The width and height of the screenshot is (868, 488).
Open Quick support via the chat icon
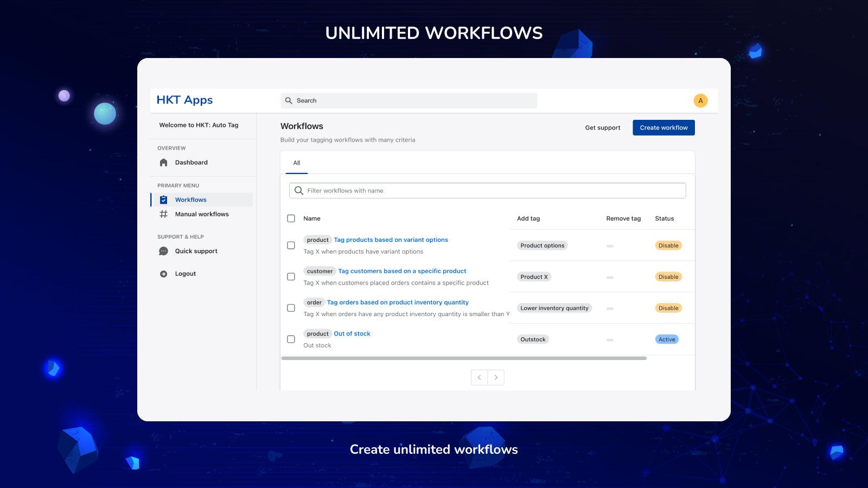pyautogui.click(x=163, y=251)
